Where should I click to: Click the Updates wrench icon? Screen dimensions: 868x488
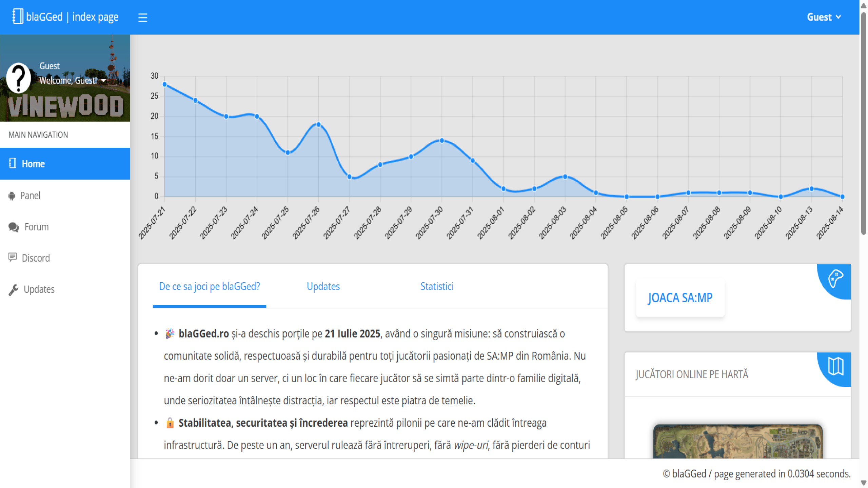point(13,290)
